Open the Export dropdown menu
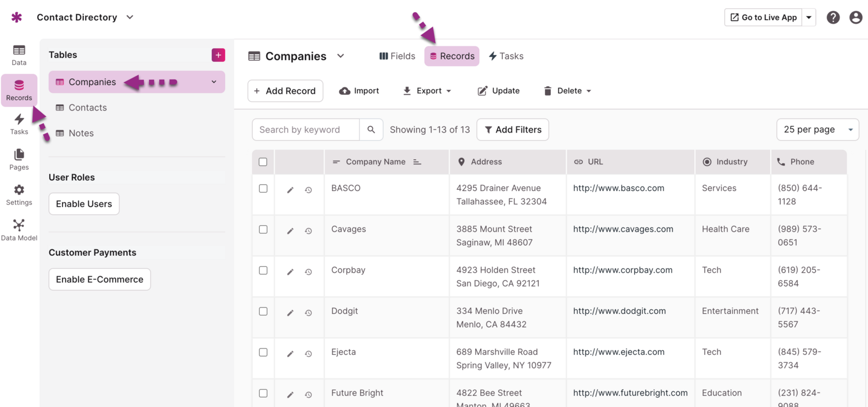This screenshot has width=868, height=407. (x=427, y=91)
